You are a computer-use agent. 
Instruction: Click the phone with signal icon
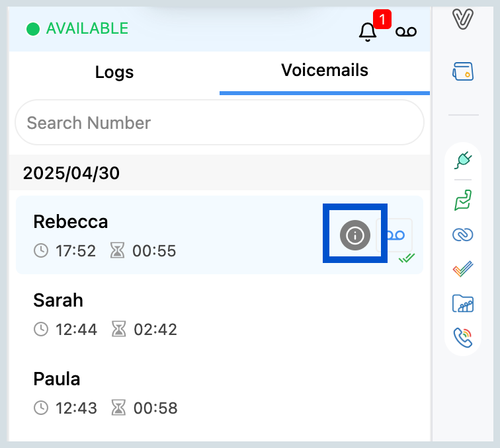tap(463, 338)
